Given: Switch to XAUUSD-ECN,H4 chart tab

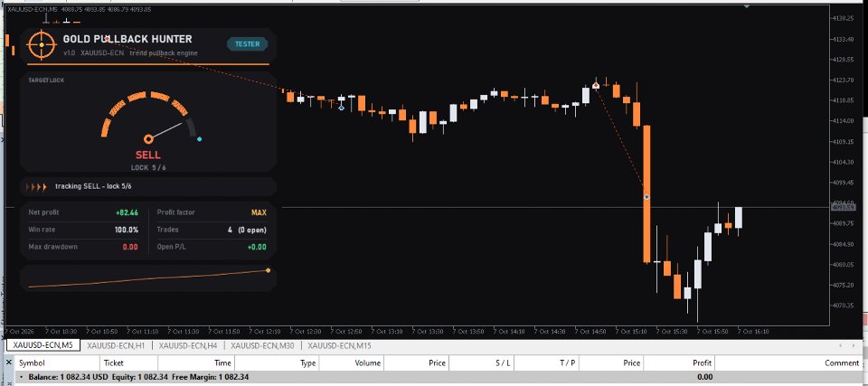Looking at the screenshot, I should pyautogui.click(x=186, y=345).
